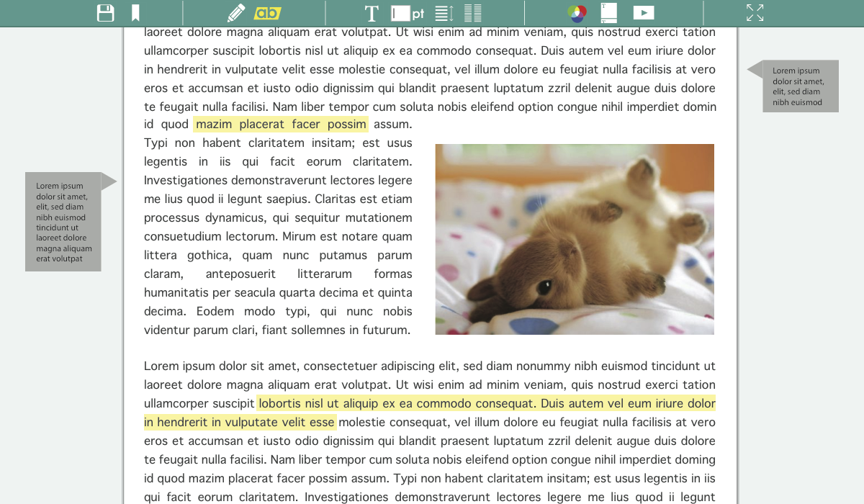The height and width of the screenshot is (504, 864).
Task: Adjust line spacing with toolbar icon
Action: (x=444, y=13)
